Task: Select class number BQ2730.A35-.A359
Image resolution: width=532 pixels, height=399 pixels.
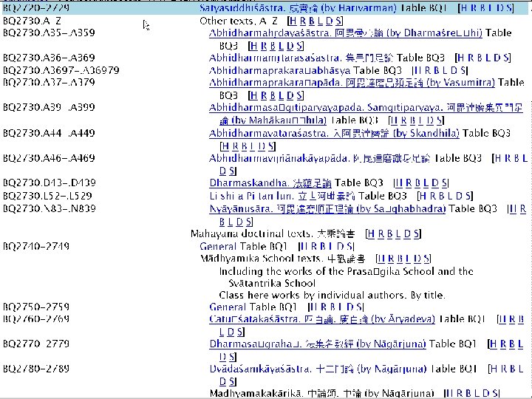Action: [49, 33]
